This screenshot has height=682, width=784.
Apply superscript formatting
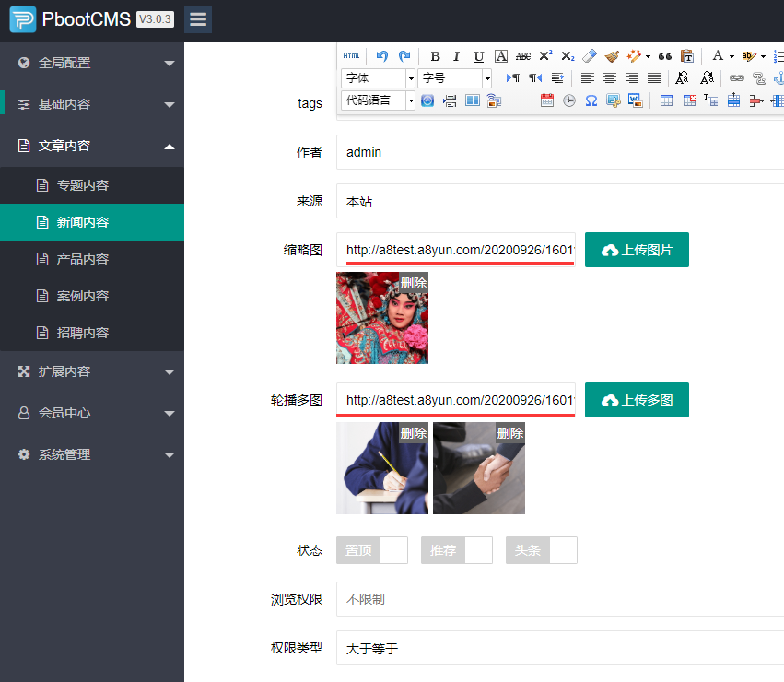pyautogui.click(x=545, y=54)
